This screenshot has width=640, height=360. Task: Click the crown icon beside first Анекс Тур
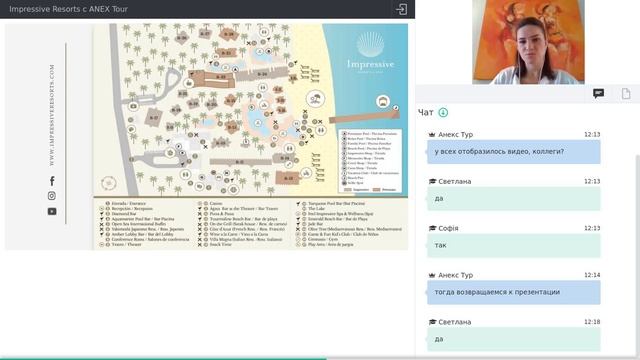(x=432, y=135)
